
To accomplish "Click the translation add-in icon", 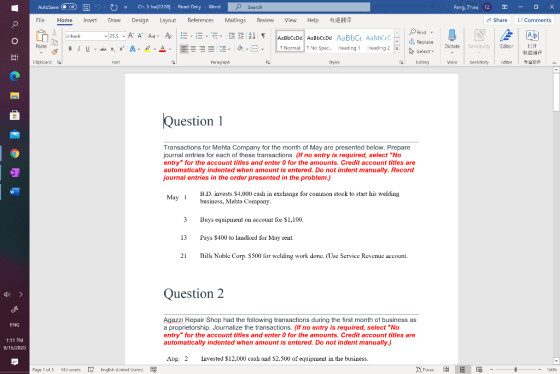I will click(x=532, y=35).
